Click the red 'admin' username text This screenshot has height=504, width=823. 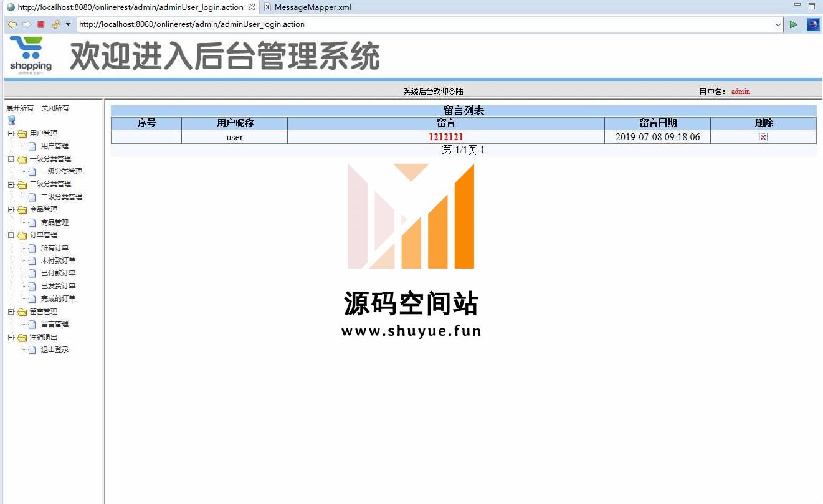pyautogui.click(x=741, y=92)
